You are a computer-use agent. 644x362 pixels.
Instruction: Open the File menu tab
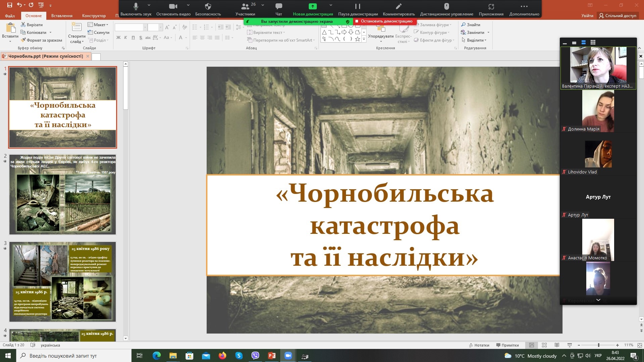pyautogui.click(x=10, y=16)
